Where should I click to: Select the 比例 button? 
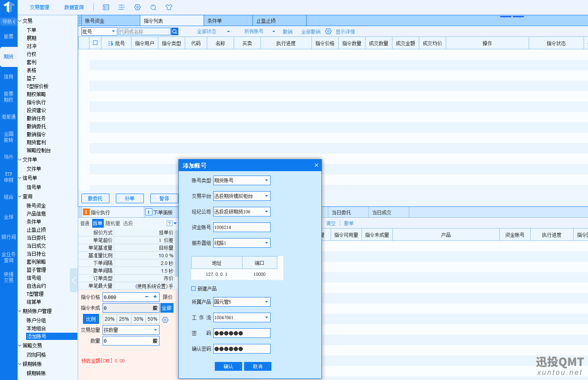tap(91, 319)
